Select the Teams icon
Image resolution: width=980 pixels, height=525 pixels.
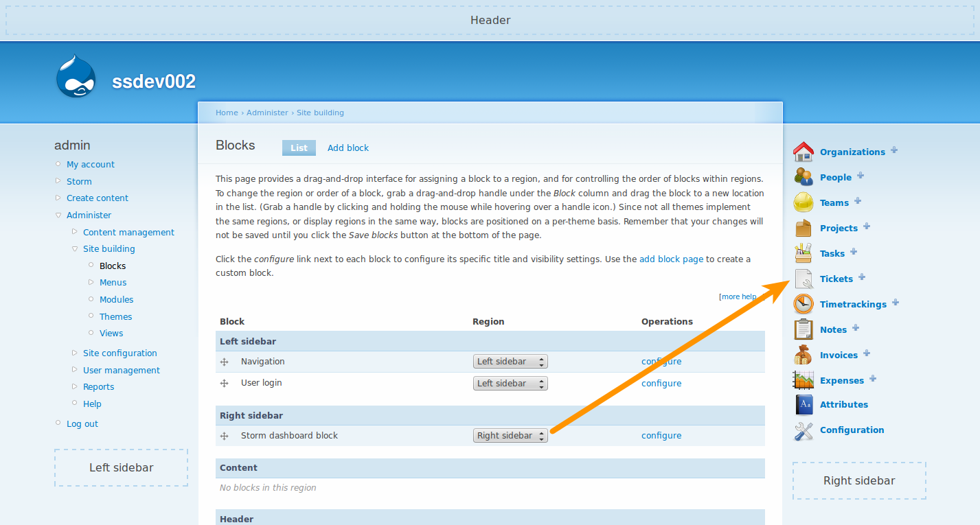[x=802, y=202]
